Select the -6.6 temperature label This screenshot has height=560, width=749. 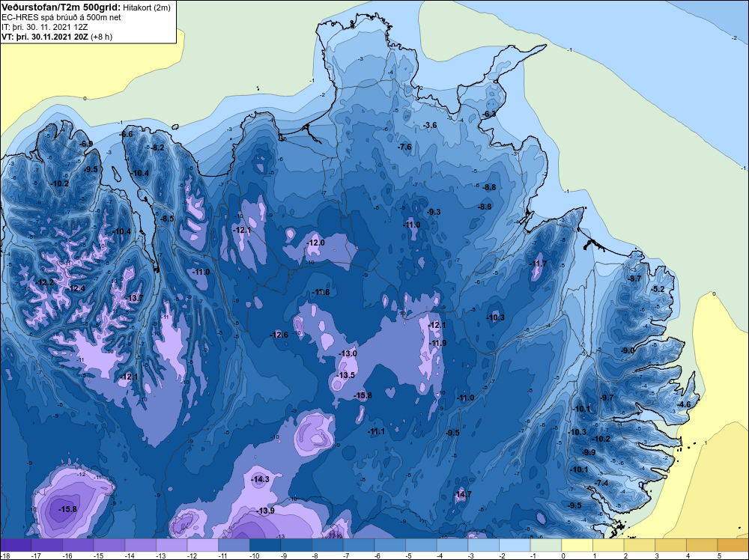coord(126,135)
